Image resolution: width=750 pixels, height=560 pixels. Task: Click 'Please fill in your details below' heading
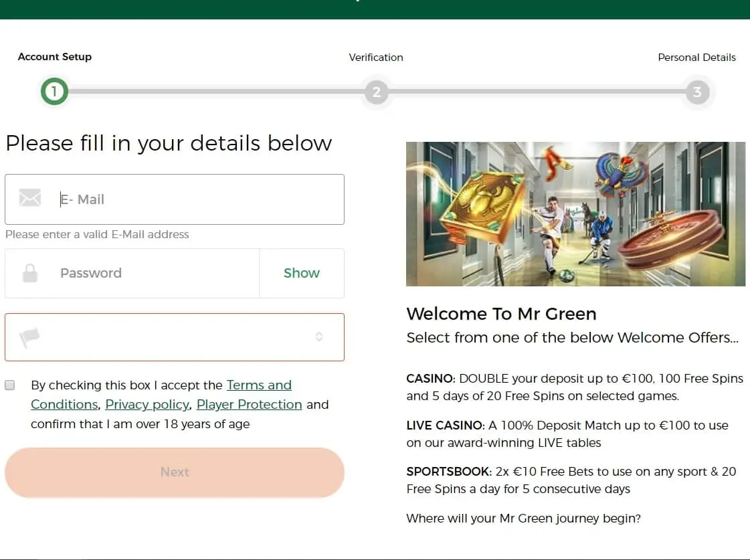169,143
